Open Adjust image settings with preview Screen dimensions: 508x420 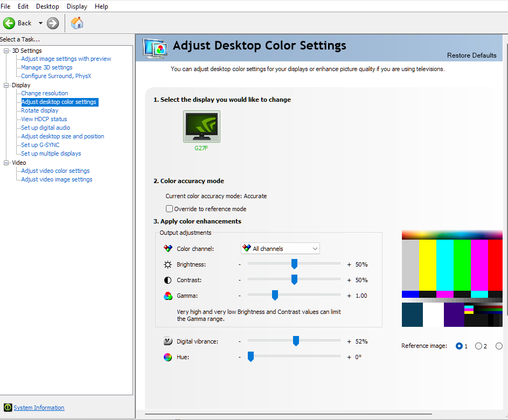click(x=66, y=59)
